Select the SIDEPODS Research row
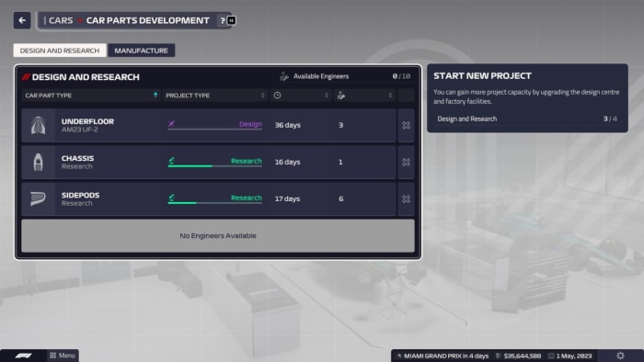The width and height of the screenshot is (644, 362). point(209,198)
